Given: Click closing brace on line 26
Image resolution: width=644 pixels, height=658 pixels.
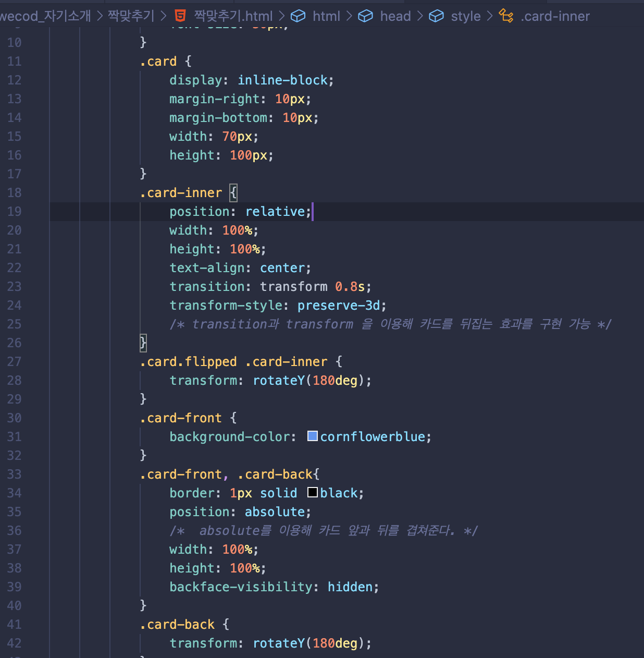Looking at the screenshot, I should point(143,343).
